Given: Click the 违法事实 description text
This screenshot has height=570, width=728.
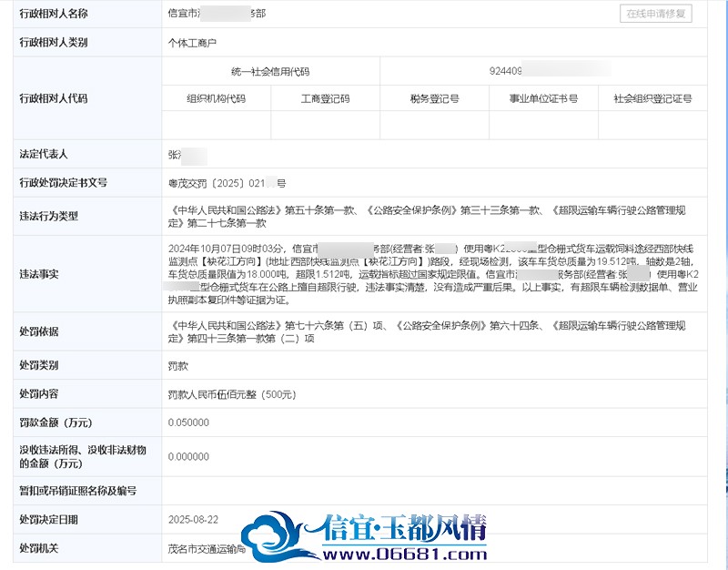Looking at the screenshot, I should (433, 274).
